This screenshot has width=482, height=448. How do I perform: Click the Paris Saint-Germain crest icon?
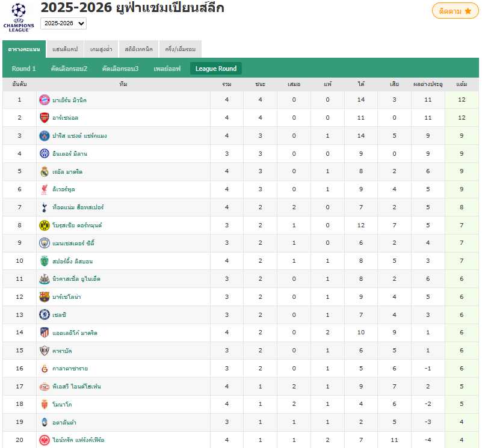pyautogui.click(x=45, y=135)
